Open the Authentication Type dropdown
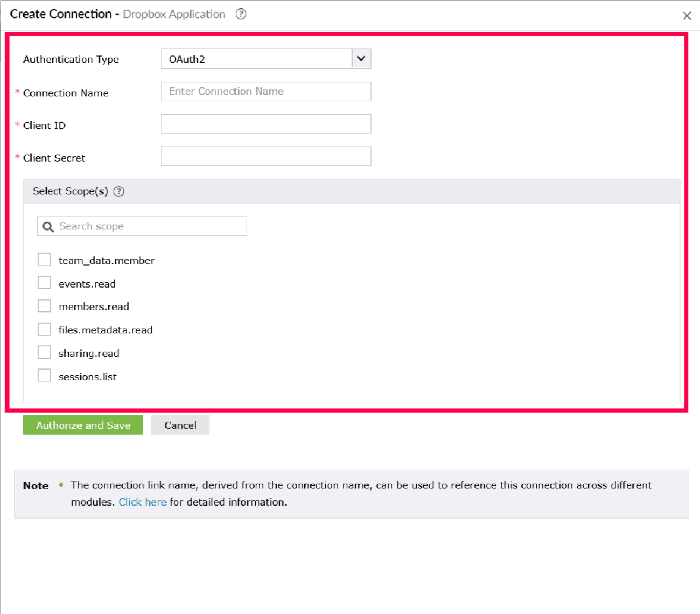Screen dimensions: 700x614 (x=266, y=59)
